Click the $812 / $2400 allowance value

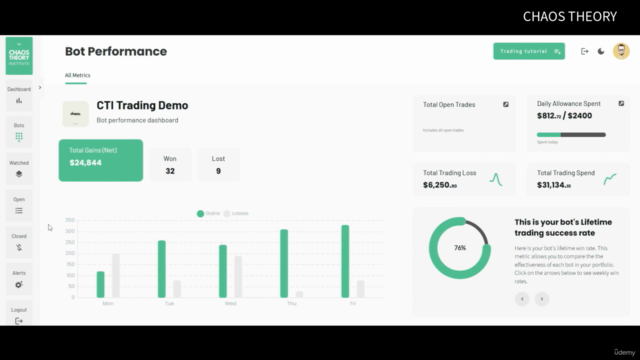point(564,116)
